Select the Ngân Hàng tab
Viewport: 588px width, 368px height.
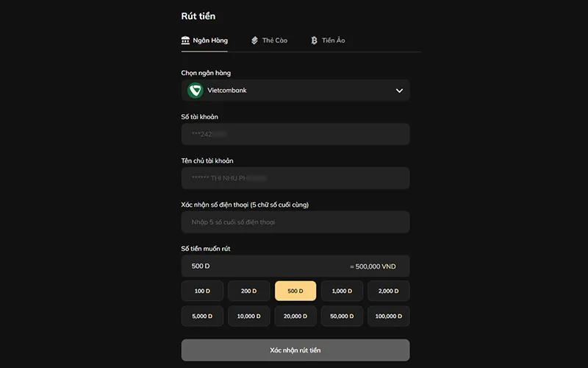click(204, 40)
